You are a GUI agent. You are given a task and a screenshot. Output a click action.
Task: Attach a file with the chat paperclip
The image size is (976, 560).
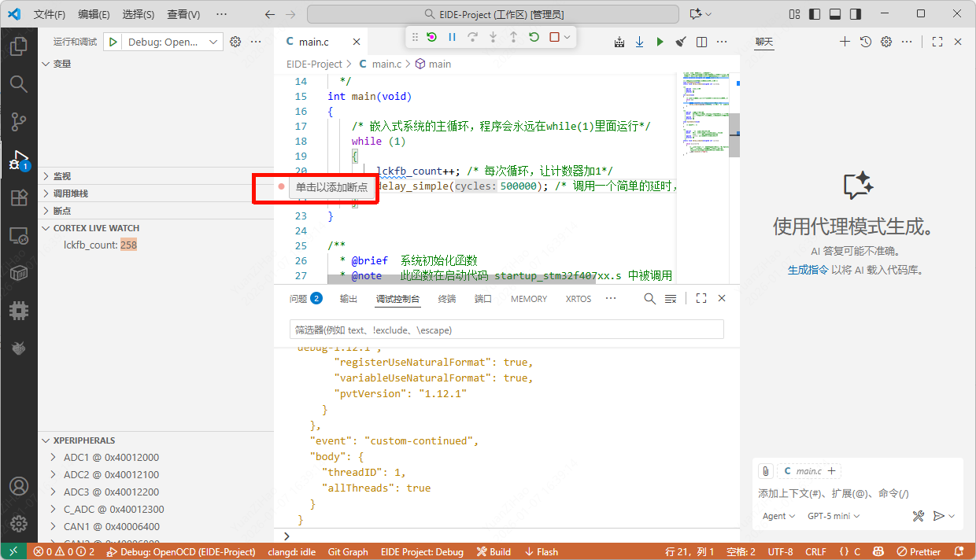(766, 471)
